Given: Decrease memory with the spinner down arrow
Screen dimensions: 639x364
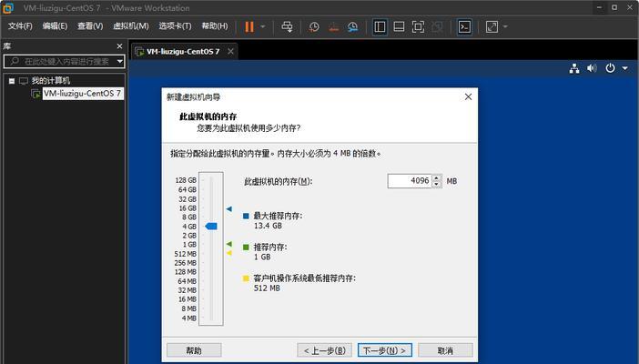Looking at the screenshot, I should [436, 184].
